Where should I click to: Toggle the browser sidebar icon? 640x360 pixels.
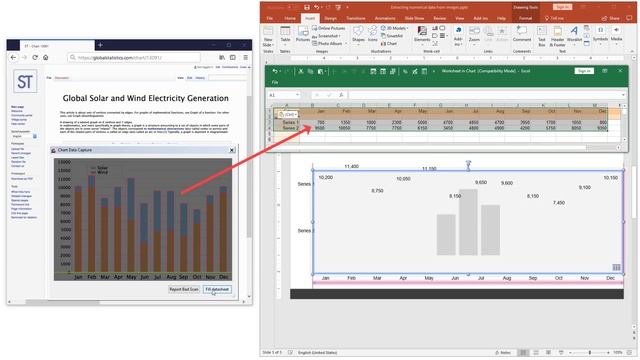pos(233,58)
